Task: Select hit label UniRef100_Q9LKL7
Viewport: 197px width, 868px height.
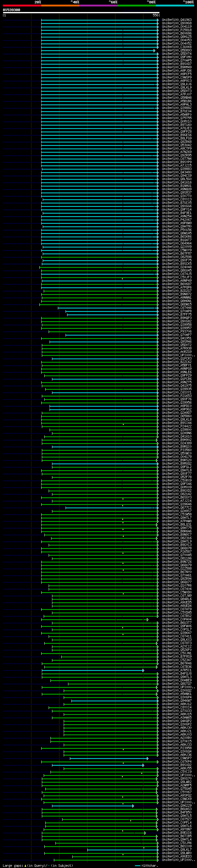Action: [177, 850]
